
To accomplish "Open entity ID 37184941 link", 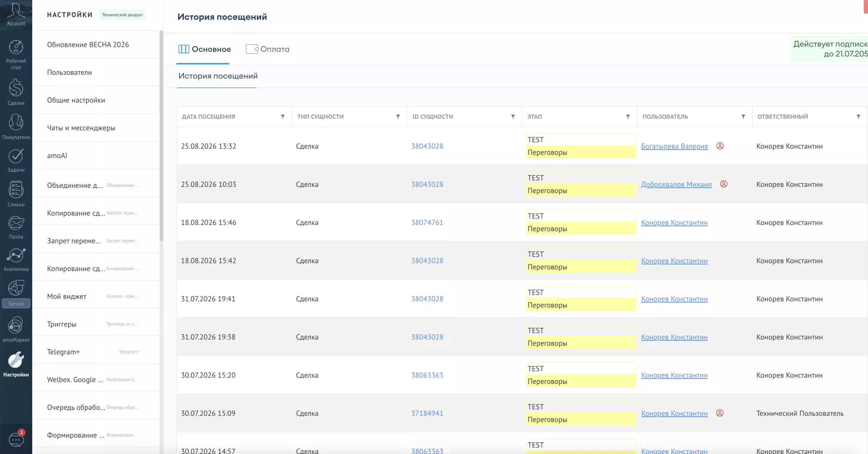I will [x=427, y=413].
